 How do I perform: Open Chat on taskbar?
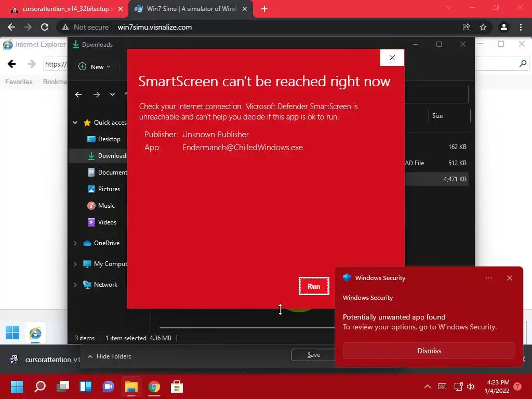click(x=108, y=387)
